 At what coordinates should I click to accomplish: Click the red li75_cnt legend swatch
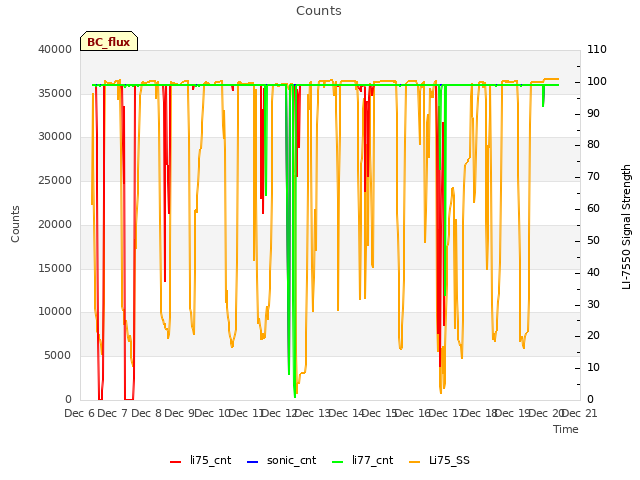point(176,462)
